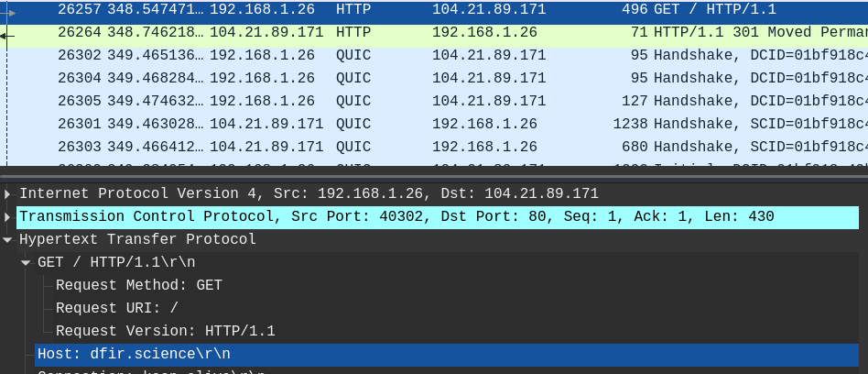Screen dimensions: 868x374
Task: Select the Host: dfir.science header line
Action: [x=135, y=354]
